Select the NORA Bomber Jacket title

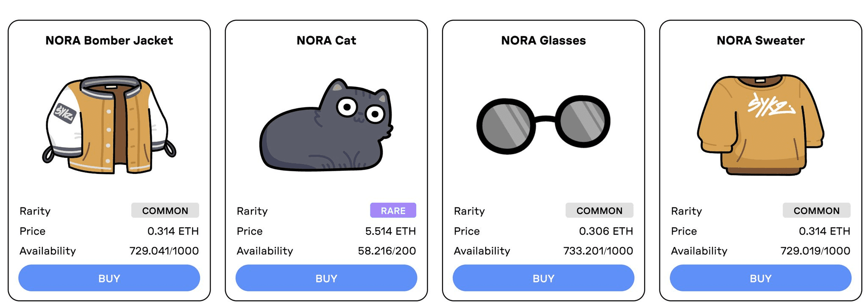coord(109,40)
